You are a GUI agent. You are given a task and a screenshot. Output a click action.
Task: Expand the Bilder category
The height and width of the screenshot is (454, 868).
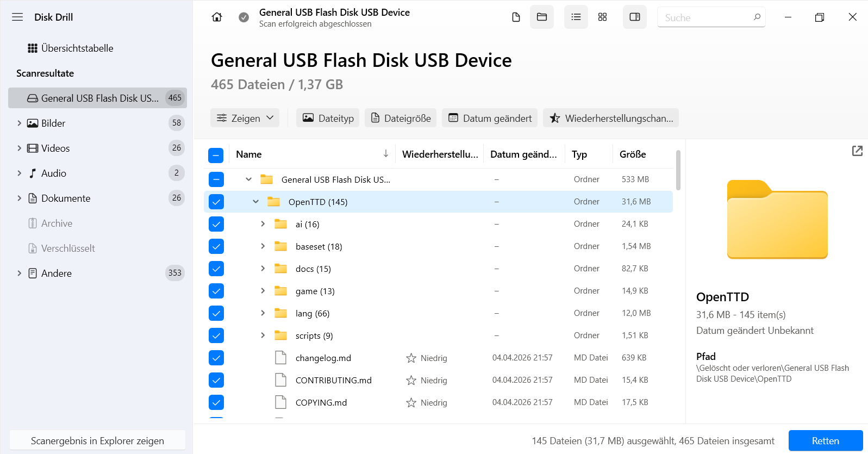coord(20,123)
